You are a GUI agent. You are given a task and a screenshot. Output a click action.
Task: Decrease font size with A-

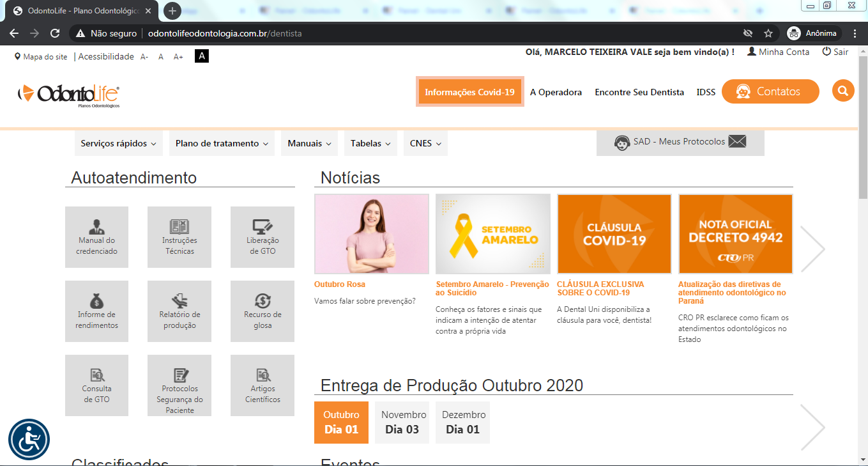tap(144, 57)
